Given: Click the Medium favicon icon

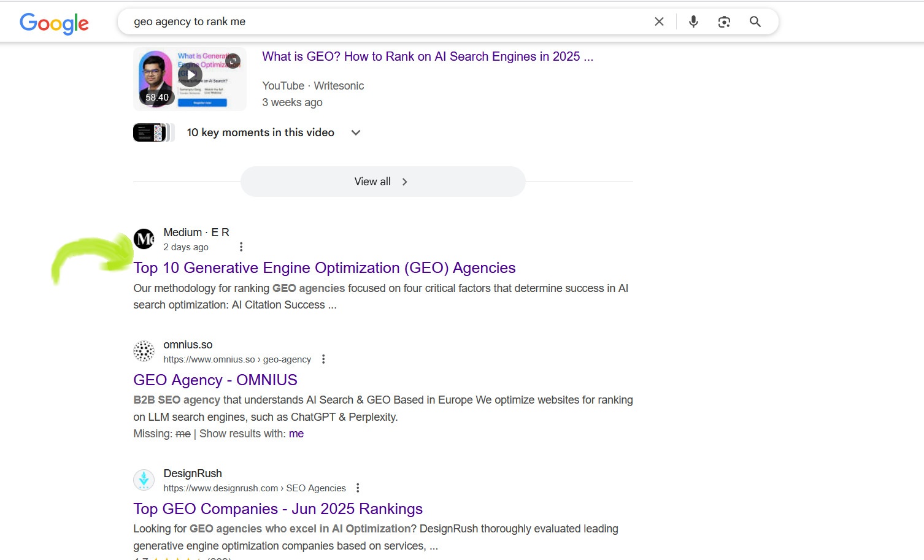Looking at the screenshot, I should pyautogui.click(x=144, y=239).
